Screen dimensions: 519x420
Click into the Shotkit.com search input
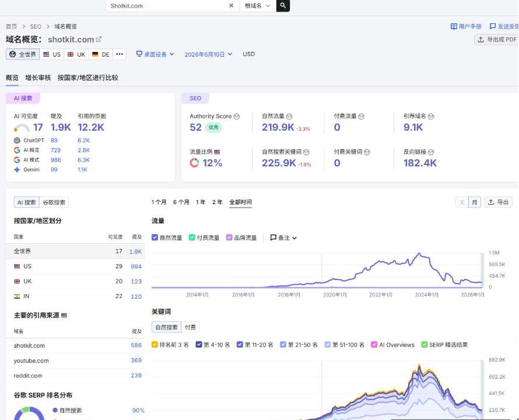(x=167, y=6)
